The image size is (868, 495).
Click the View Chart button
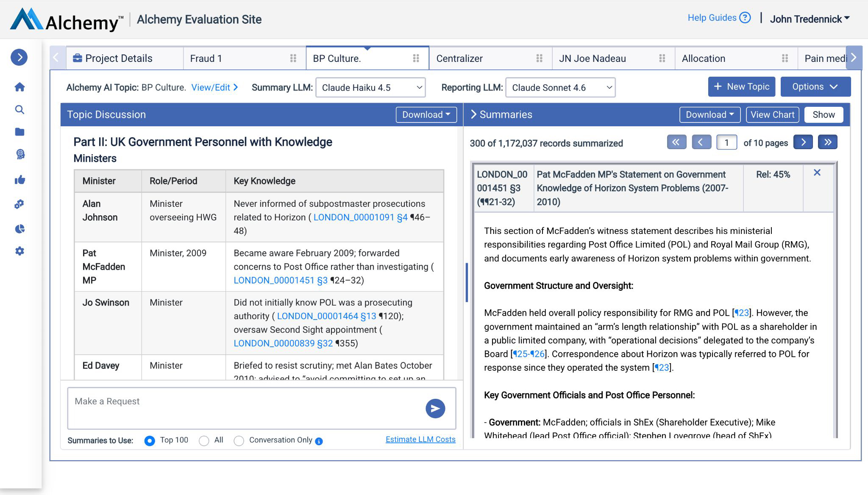772,115
